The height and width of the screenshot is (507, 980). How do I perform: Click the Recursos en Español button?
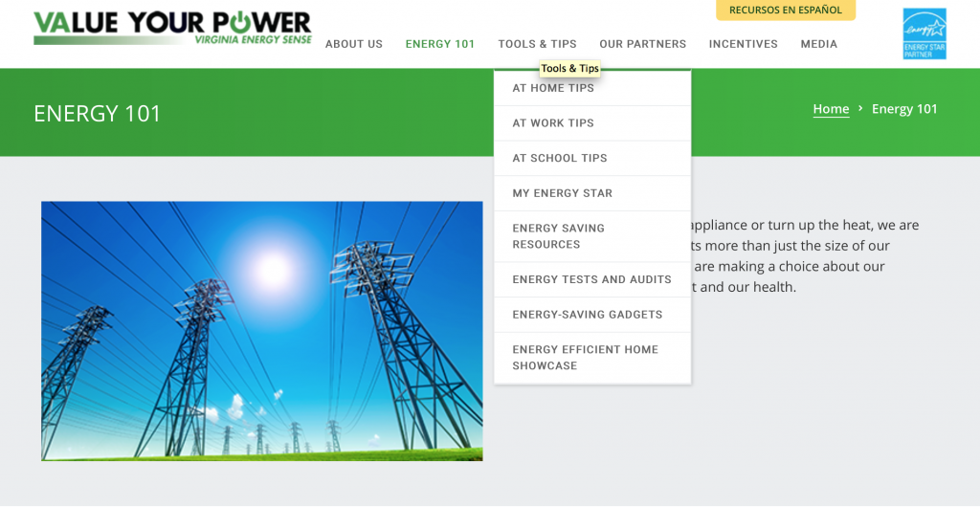(786, 11)
